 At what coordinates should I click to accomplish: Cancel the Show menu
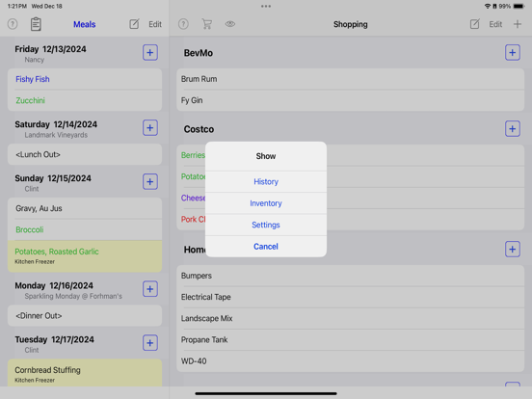(x=266, y=247)
